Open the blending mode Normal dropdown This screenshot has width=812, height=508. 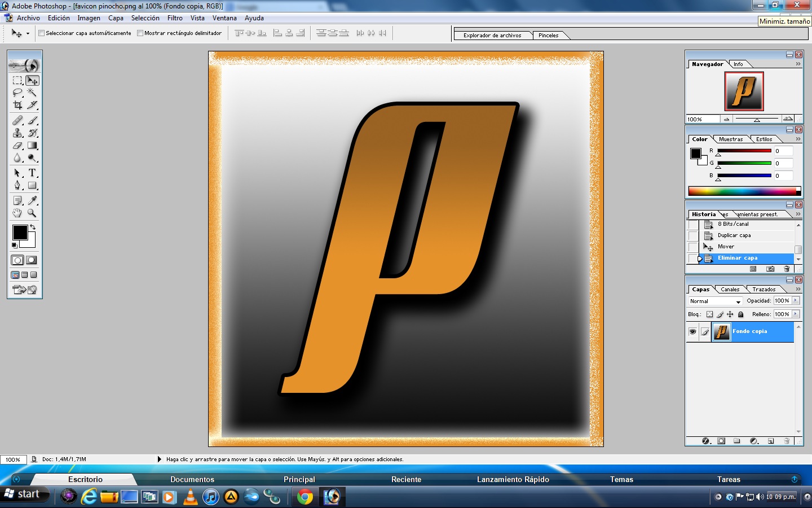(715, 301)
